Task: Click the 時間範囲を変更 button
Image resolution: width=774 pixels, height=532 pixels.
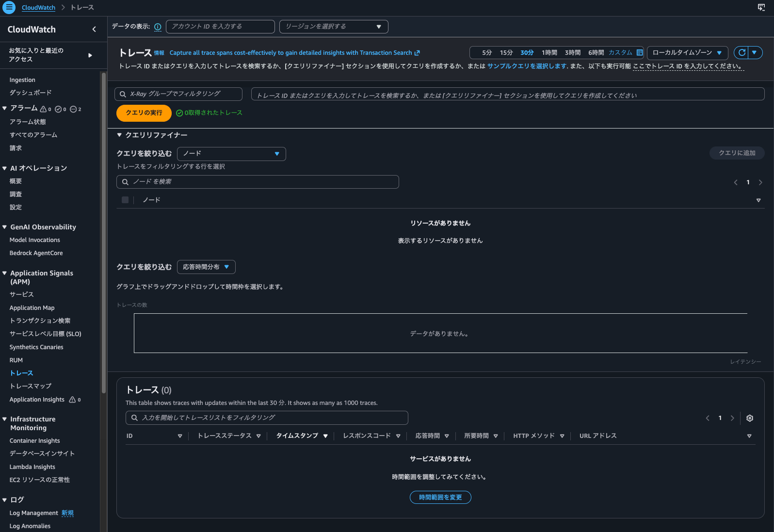Action: pos(440,498)
